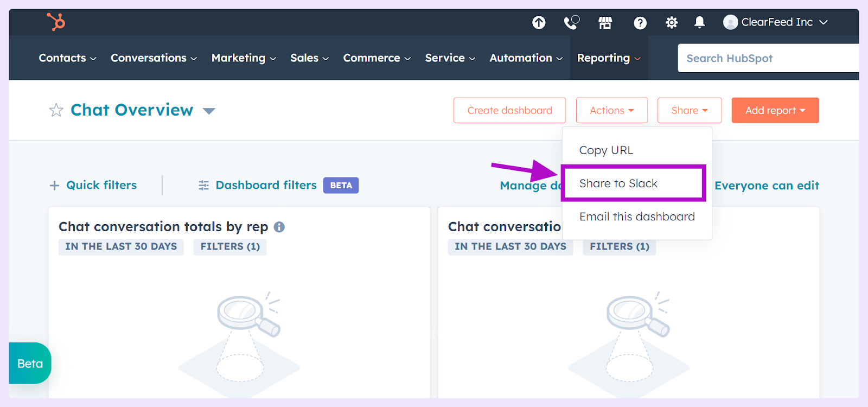Click the plus icon for Quick filters
The height and width of the screenshot is (407, 868).
click(54, 186)
